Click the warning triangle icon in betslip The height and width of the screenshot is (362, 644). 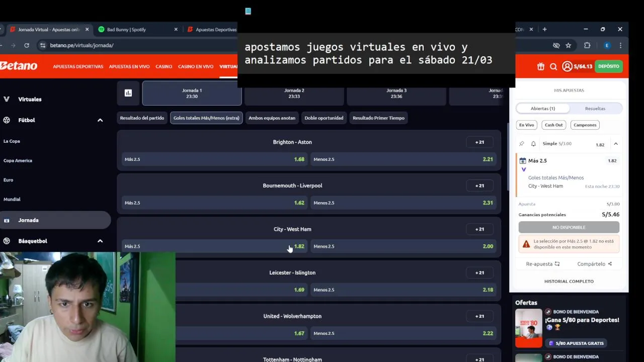coord(526,244)
